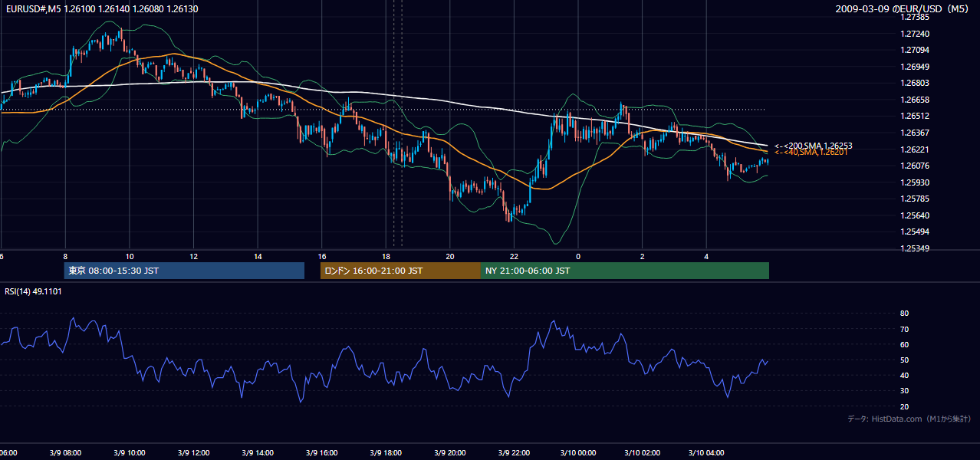The height and width of the screenshot is (460, 980).
Task: Click the 3/9 16:00 bottom time label
Action: [322, 452]
